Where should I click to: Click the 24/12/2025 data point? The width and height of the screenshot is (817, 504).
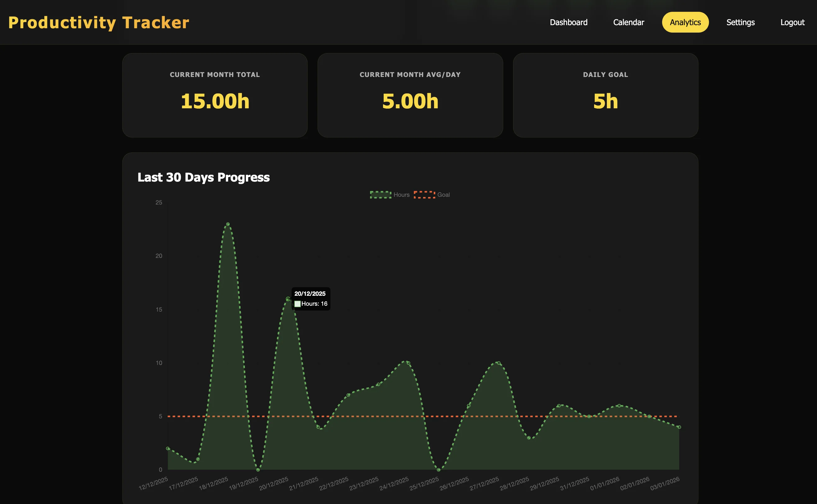(408, 363)
